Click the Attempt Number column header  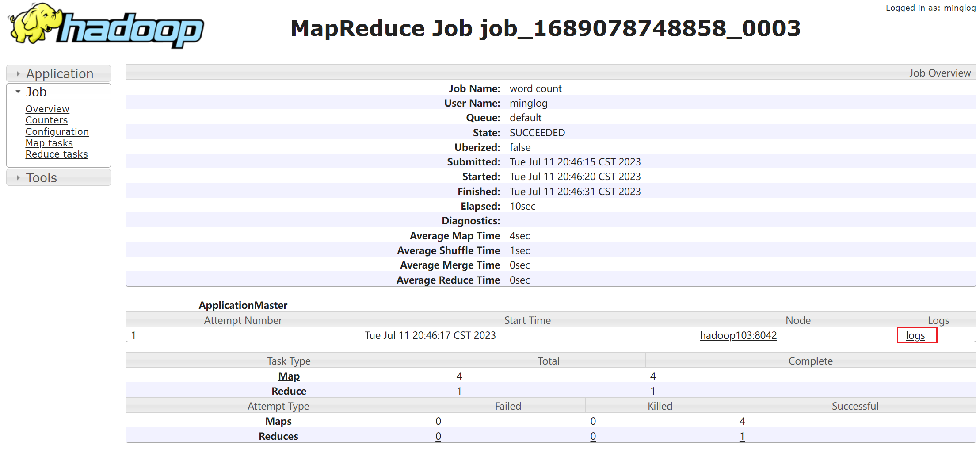[243, 320]
